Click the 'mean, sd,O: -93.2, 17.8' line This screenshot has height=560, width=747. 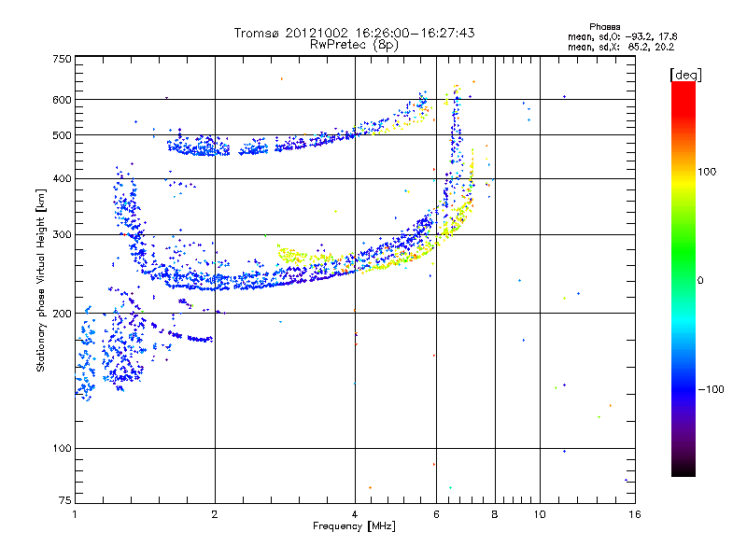click(x=622, y=36)
